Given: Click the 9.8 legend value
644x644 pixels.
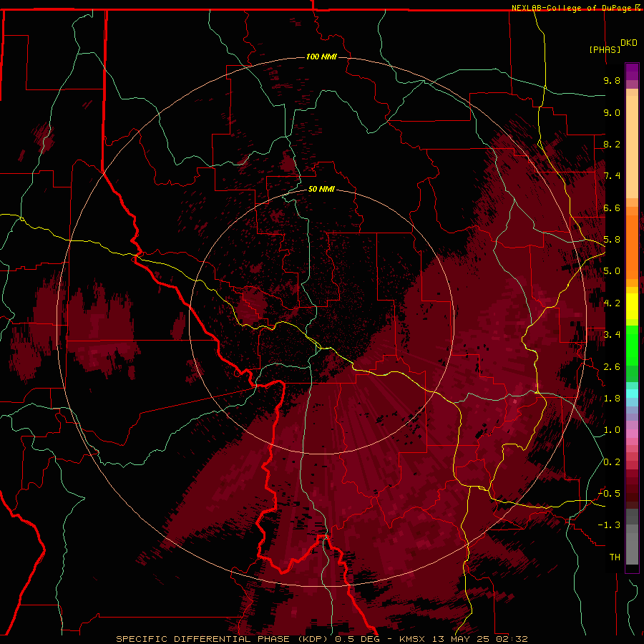Looking at the screenshot, I should tap(612, 80).
